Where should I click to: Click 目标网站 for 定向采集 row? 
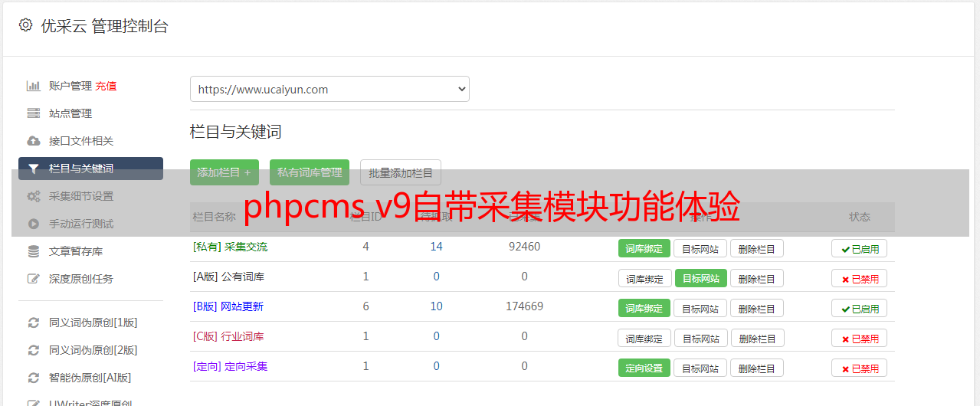(700, 368)
